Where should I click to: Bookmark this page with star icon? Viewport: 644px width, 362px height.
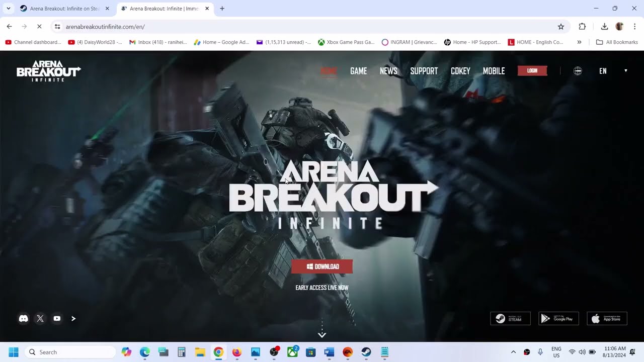[x=561, y=27]
